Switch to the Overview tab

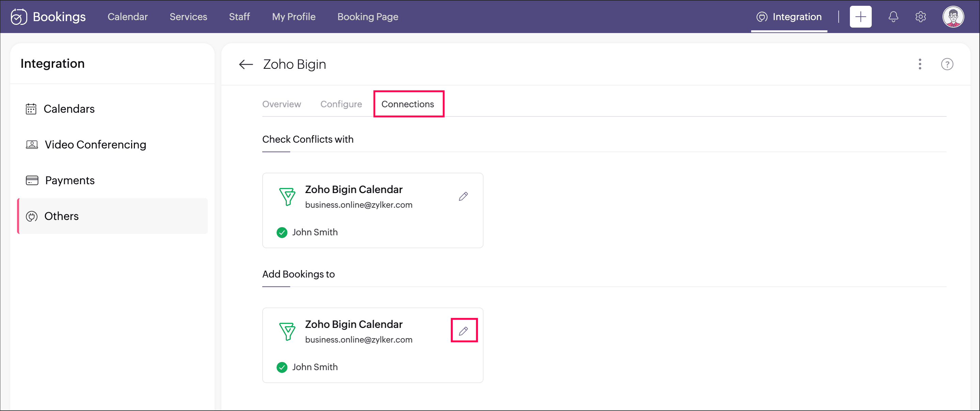tap(281, 104)
